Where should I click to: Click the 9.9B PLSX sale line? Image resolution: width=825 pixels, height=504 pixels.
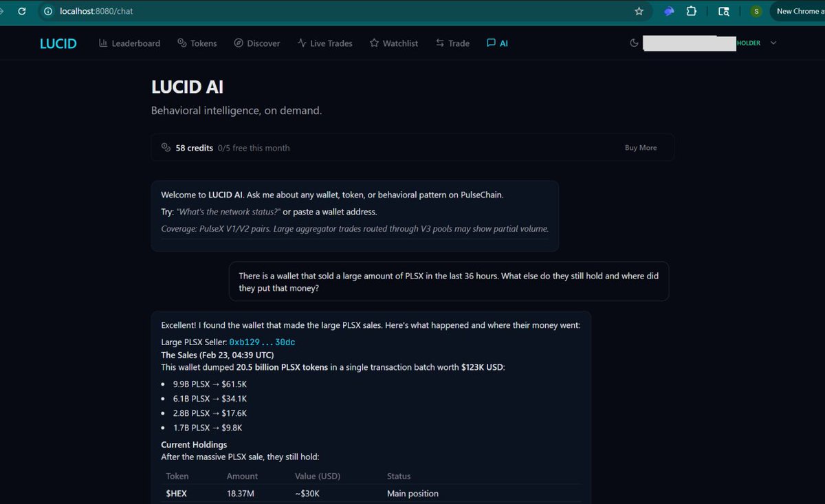(x=210, y=384)
